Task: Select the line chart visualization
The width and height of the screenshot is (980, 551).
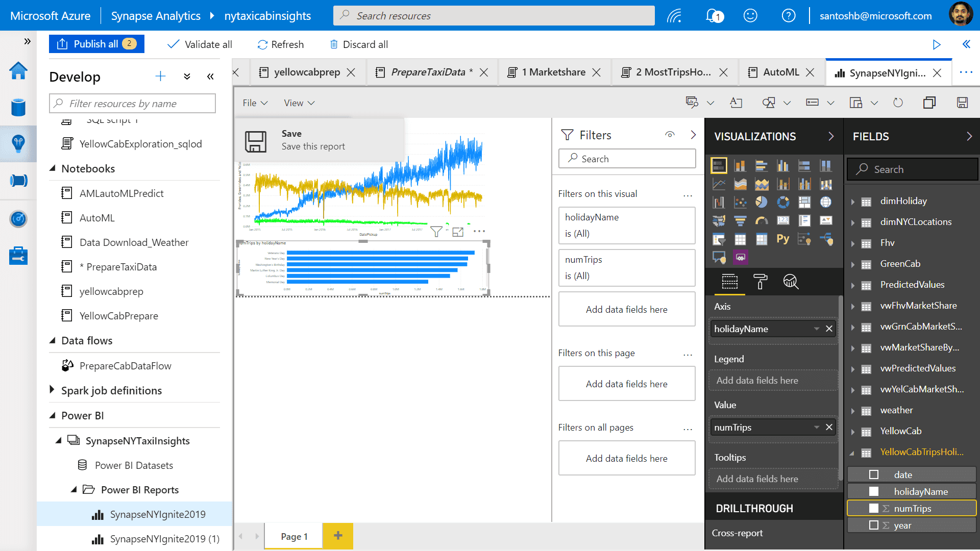Action: click(719, 184)
